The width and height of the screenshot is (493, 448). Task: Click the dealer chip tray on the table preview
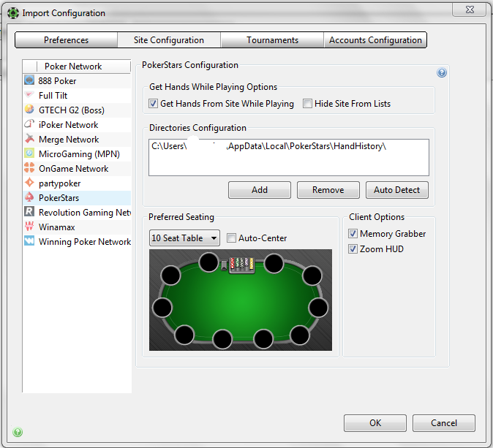(241, 265)
